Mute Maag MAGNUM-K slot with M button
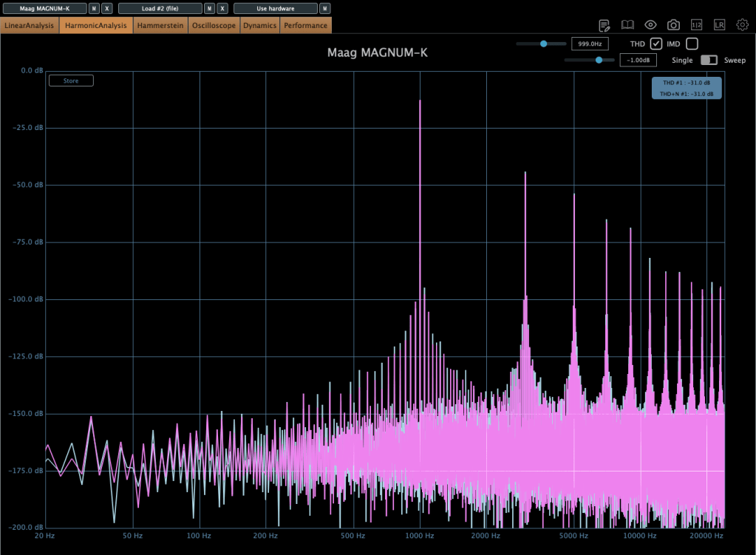756x555 pixels. point(94,9)
